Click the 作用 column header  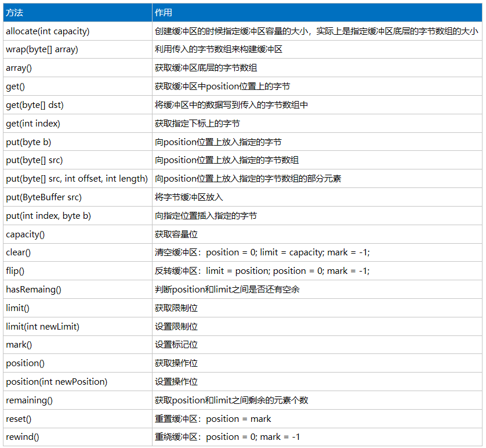[x=317, y=12]
